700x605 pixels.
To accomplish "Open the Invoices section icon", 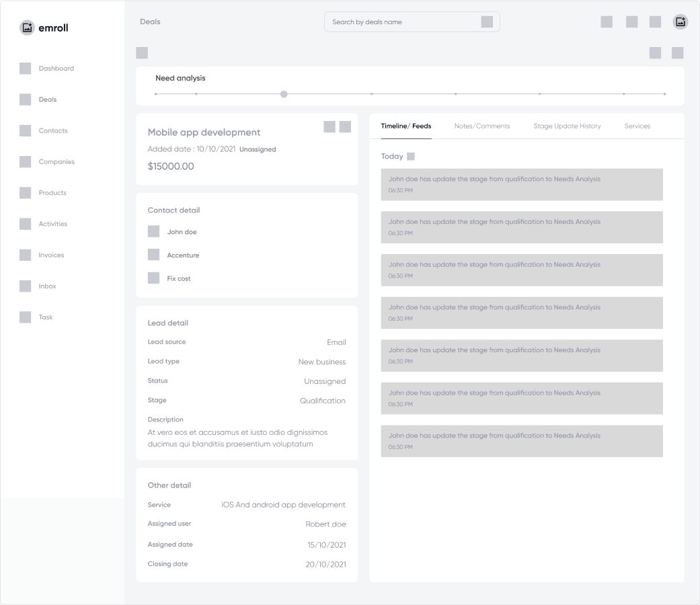I will (x=25, y=255).
